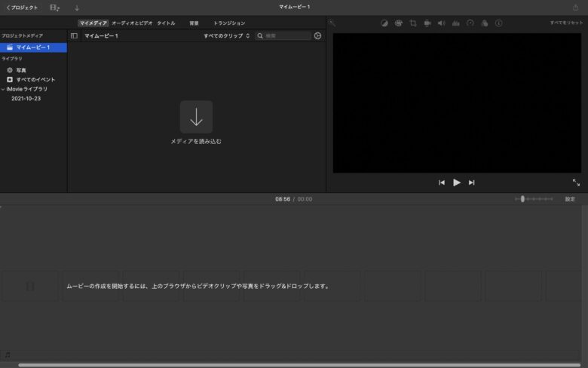Go back to プロジェクト list

coord(22,8)
